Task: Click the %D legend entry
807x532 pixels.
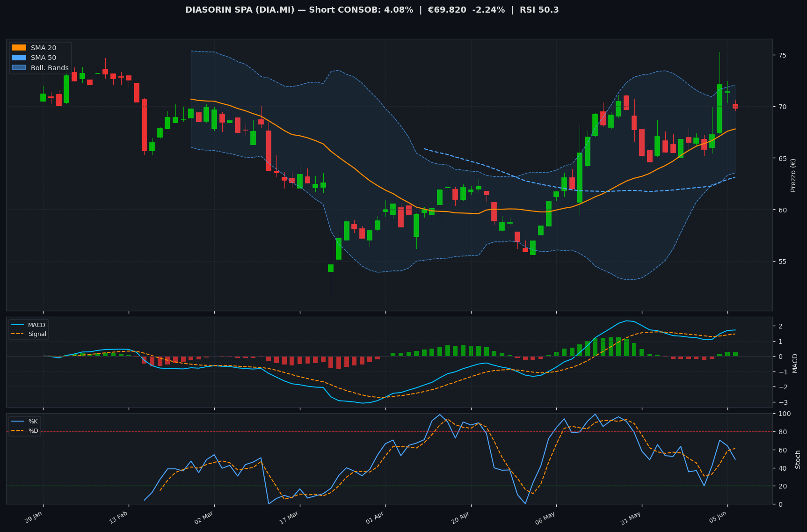Action: [x=25, y=430]
